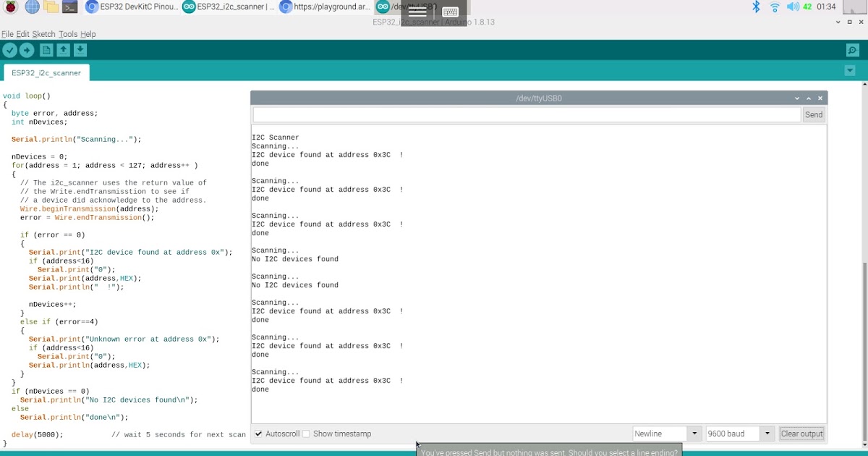Click the volume control in the taskbar
This screenshot has height=456, width=868.
pos(792,7)
